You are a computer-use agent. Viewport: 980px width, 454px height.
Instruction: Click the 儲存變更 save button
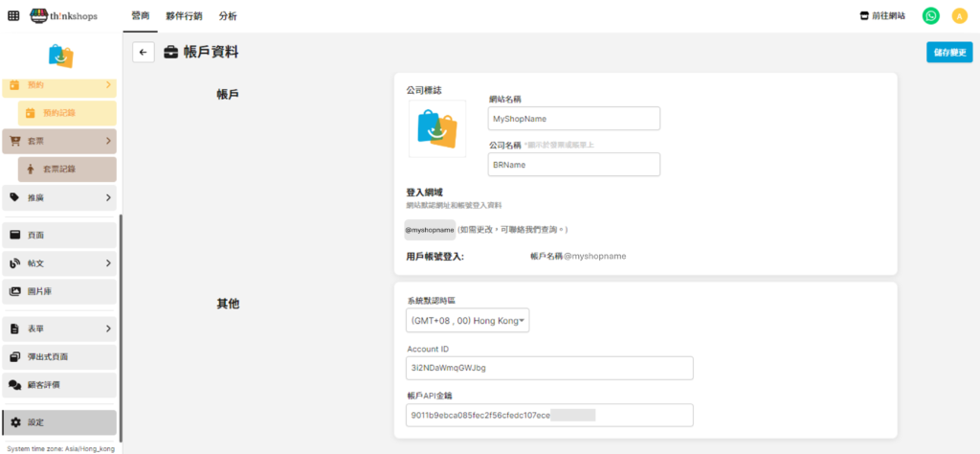point(948,53)
